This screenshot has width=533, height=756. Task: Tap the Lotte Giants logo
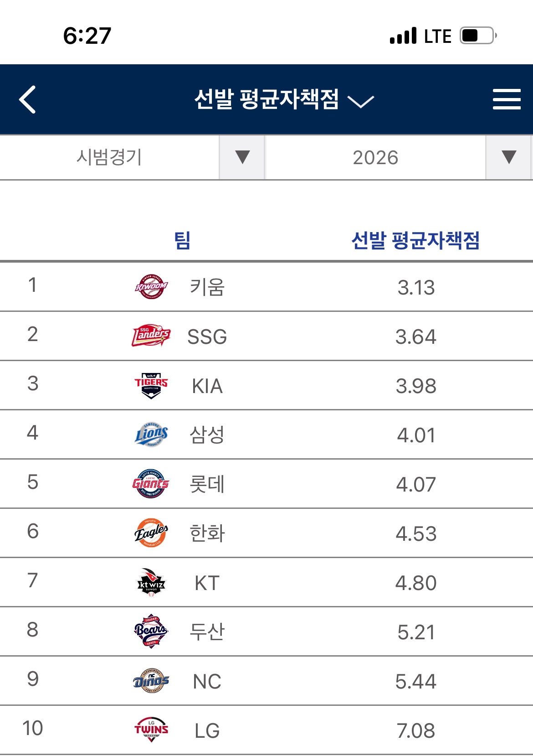[x=151, y=484]
